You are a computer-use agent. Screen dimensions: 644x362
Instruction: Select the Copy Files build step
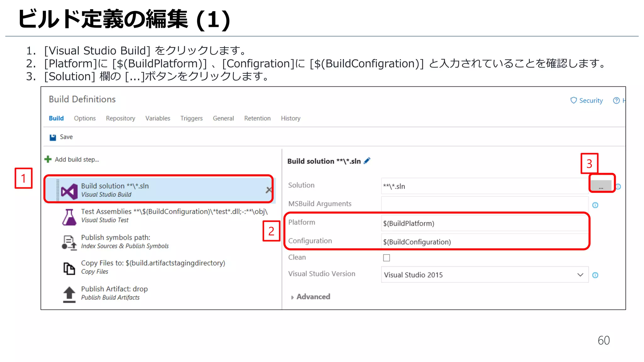(160, 267)
